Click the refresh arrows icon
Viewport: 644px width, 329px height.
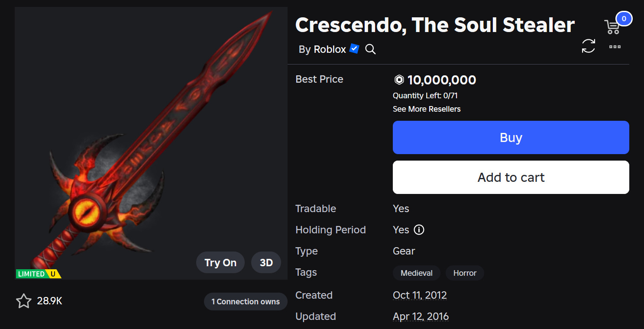click(x=588, y=46)
